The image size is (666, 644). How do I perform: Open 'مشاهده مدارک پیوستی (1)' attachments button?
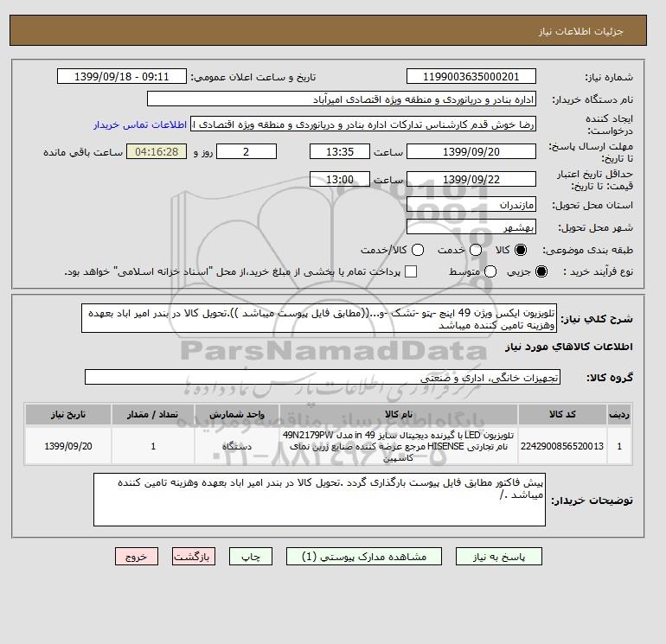364,556
